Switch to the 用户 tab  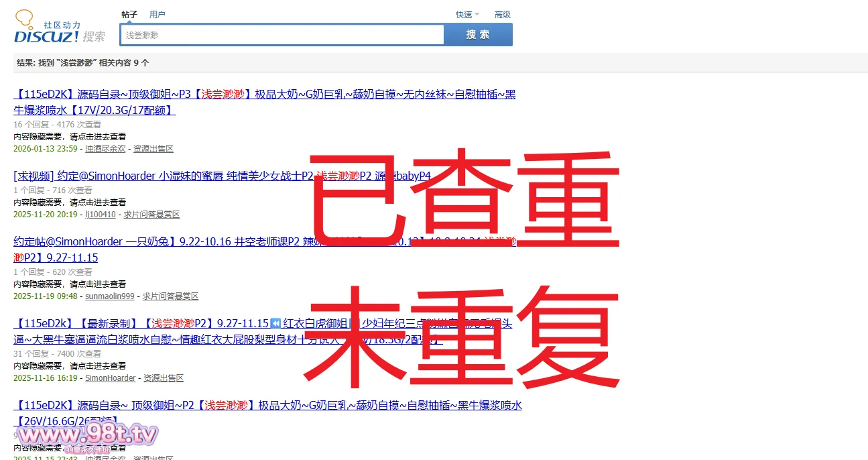(158, 14)
